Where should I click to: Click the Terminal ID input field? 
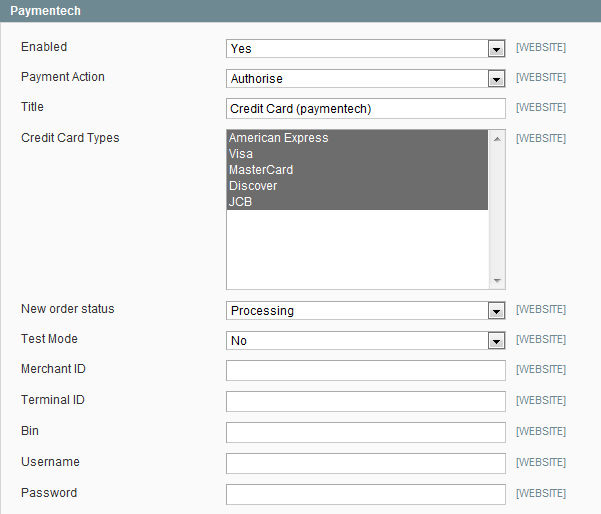[x=366, y=401]
